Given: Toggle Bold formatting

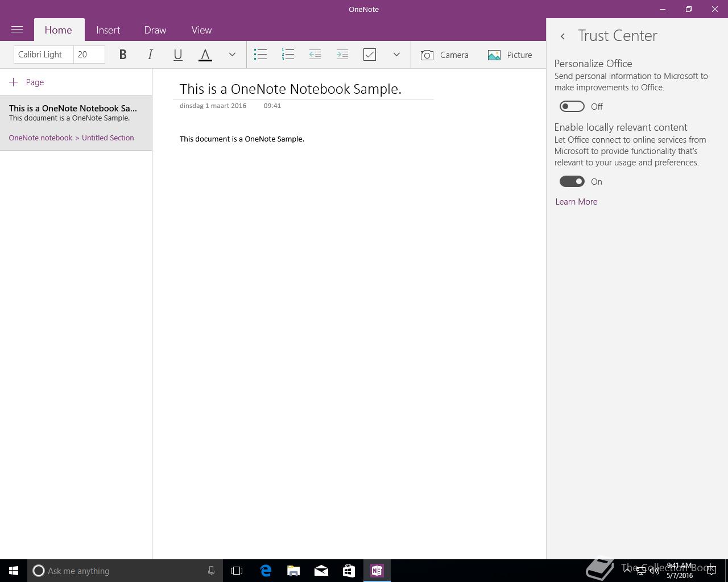Looking at the screenshot, I should coord(122,55).
